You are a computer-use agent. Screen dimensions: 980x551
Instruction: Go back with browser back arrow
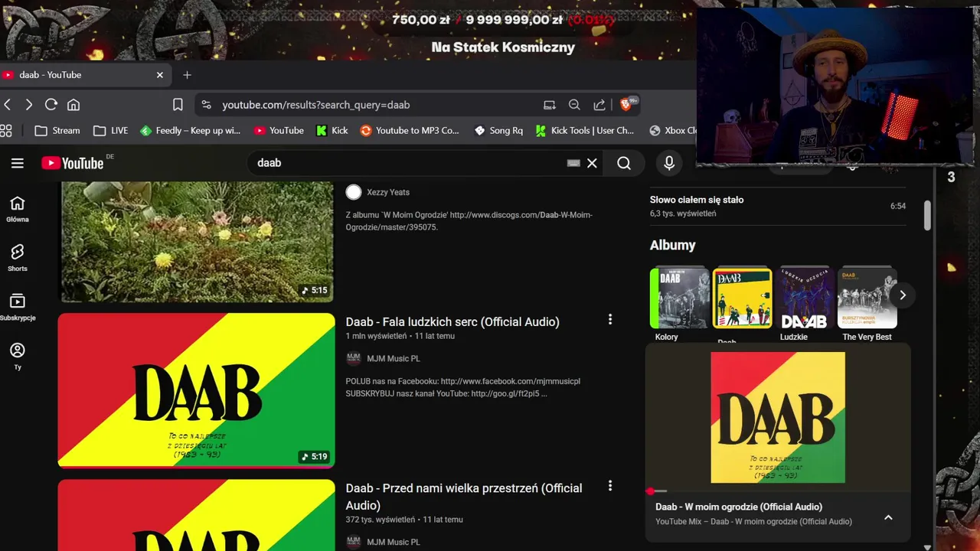(x=7, y=105)
